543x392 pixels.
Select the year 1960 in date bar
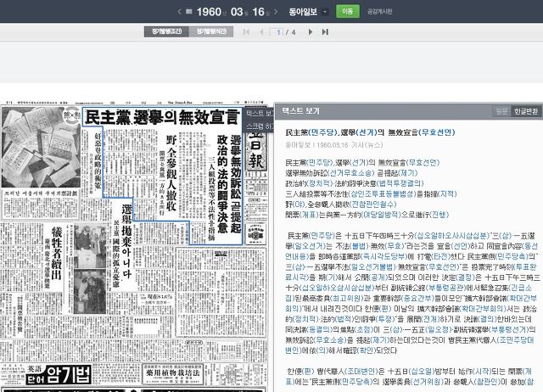(209, 12)
